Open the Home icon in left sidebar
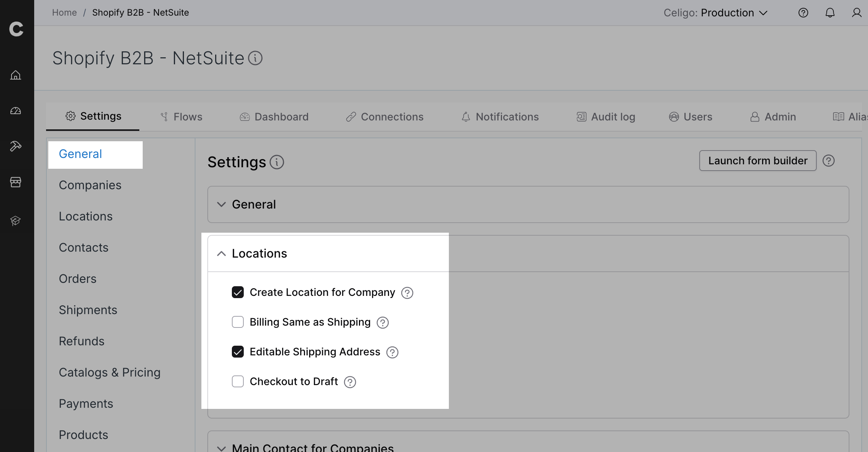868x452 pixels. 16,75
